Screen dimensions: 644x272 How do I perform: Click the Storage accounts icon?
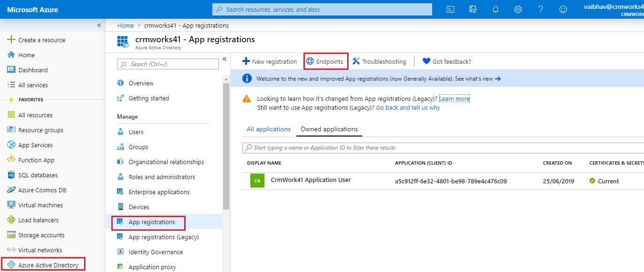point(12,235)
